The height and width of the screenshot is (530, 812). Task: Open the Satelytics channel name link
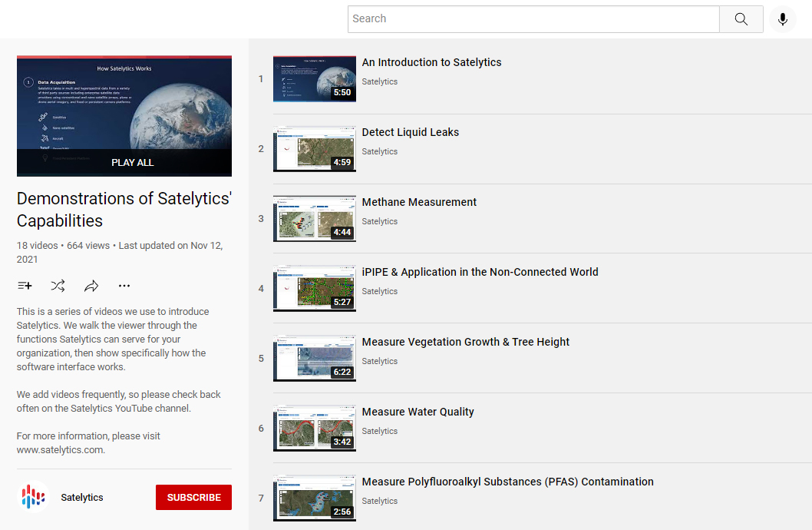coord(82,498)
